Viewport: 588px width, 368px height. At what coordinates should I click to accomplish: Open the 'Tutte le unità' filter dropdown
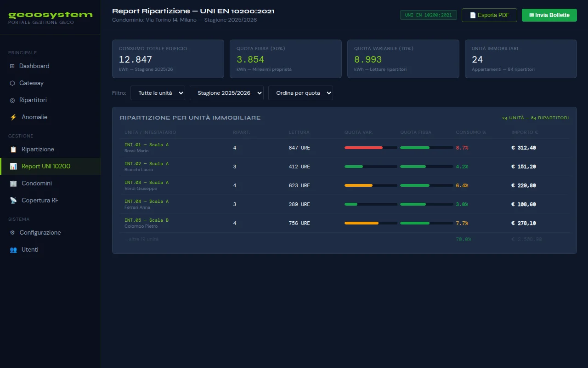pyautogui.click(x=158, y=93)
